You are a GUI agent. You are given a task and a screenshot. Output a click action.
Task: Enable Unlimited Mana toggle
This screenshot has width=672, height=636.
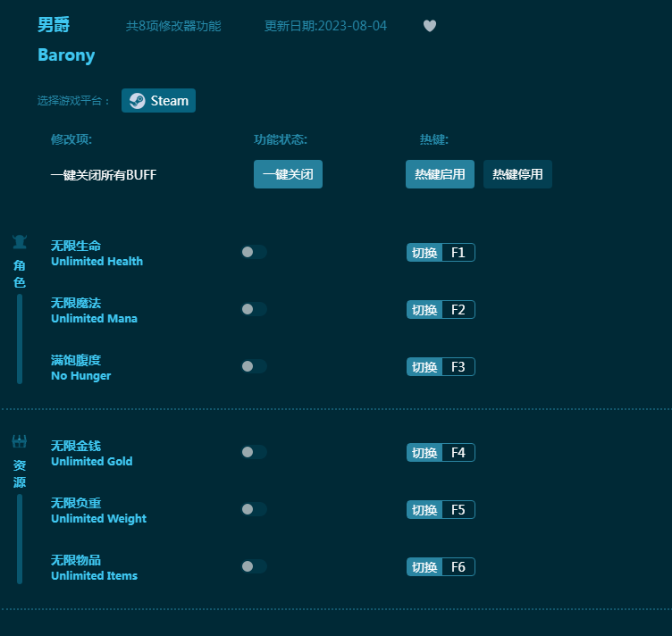254,309
